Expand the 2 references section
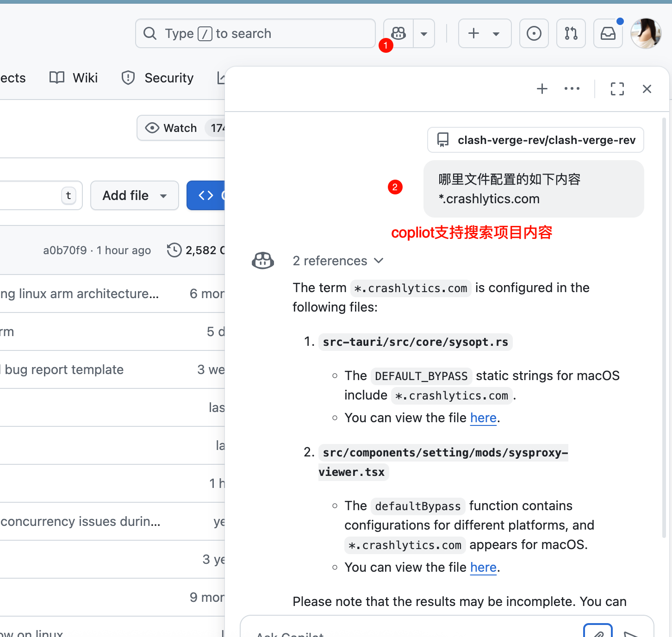This screenshot has height=637, width=672. 338,261
